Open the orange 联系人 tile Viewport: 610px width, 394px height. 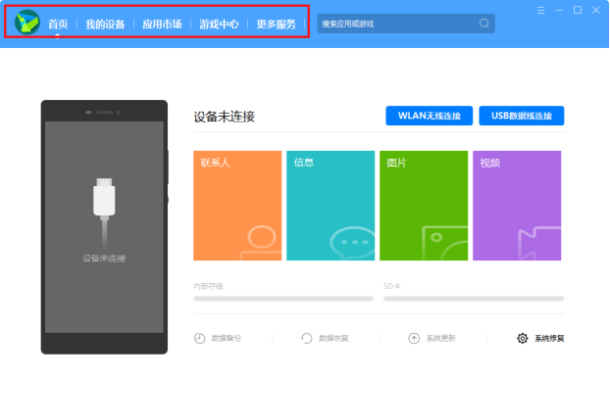pyautogui.click(x=237, y=205)
